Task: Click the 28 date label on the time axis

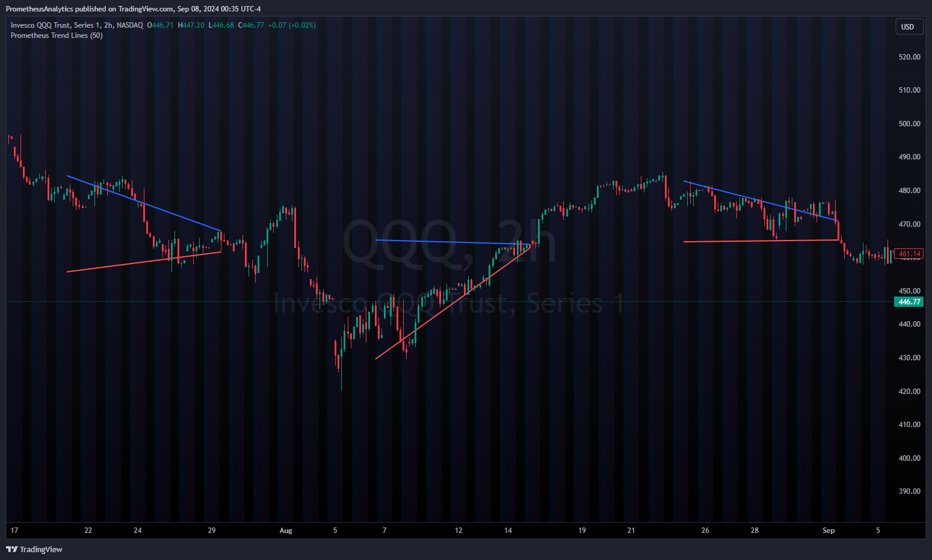Action: [755, 531]
